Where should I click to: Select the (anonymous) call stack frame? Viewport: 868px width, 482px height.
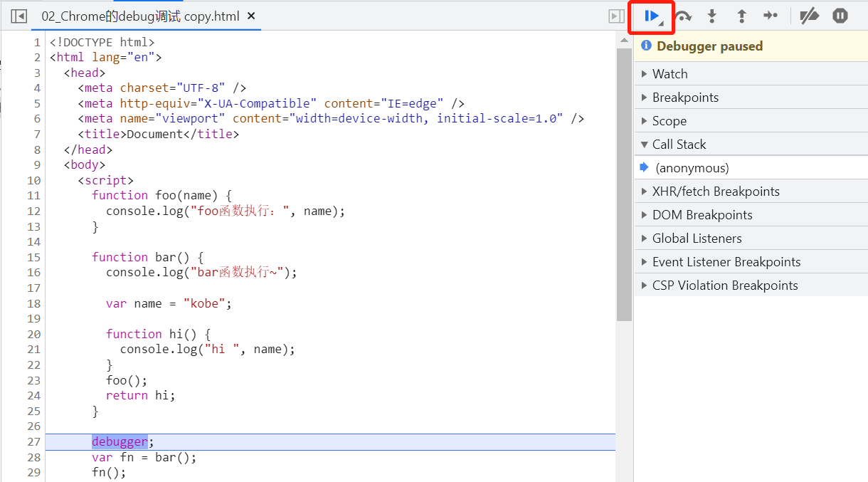692,168
